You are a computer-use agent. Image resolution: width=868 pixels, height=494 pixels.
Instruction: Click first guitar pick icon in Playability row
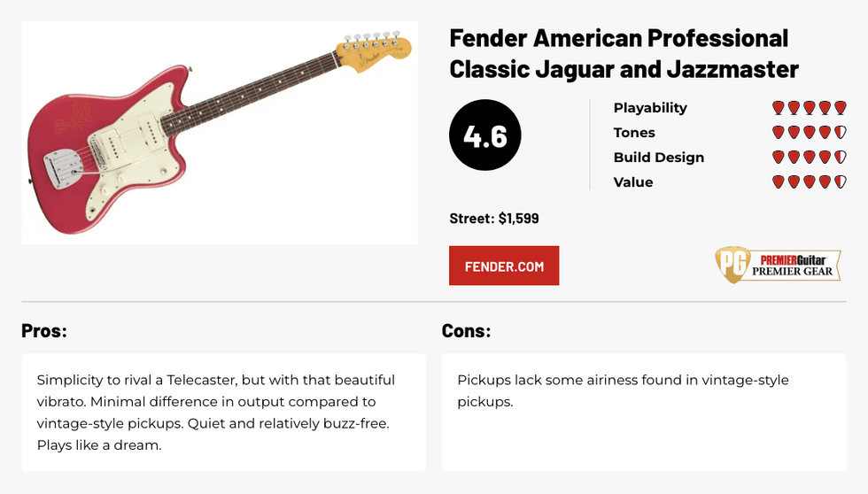click(x=778, y=108)
